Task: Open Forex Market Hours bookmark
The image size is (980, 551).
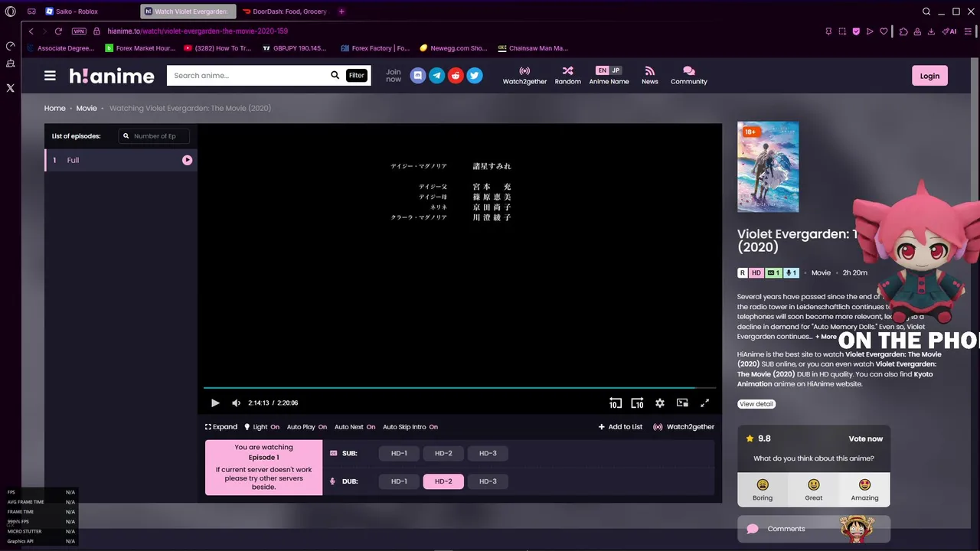Action: pyautogui.click(x=141, y=48)
